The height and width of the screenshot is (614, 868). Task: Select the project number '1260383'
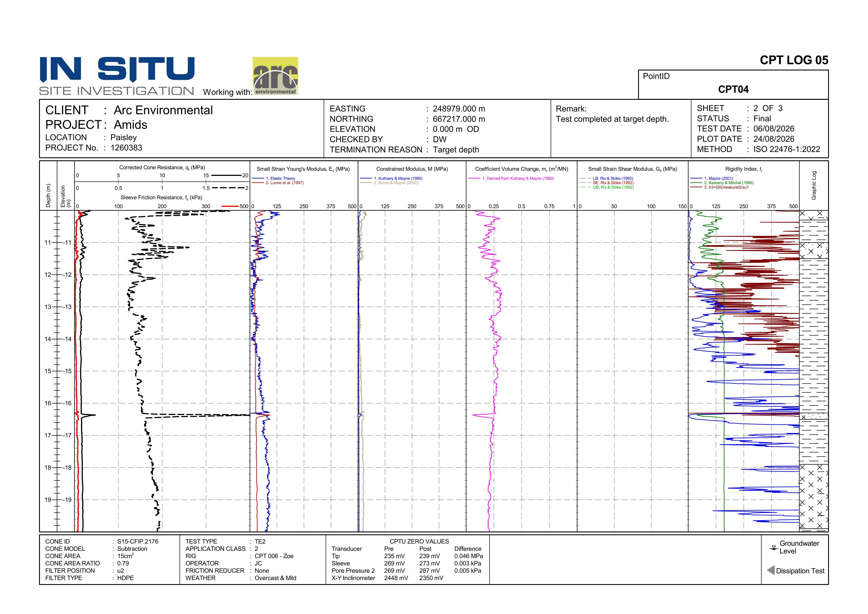click(x=126, y=148)
